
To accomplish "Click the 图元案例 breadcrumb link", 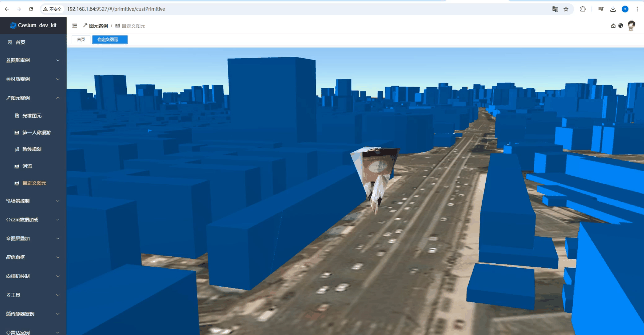I will point(98,26).
